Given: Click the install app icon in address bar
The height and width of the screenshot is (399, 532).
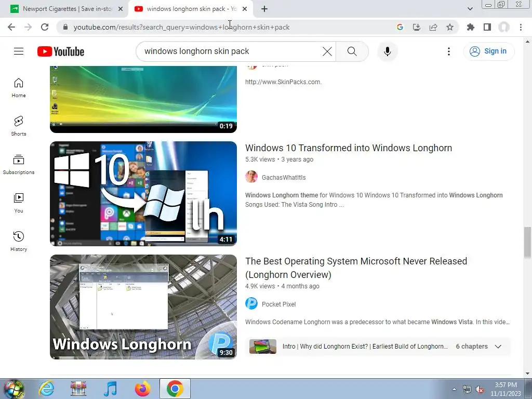Looking at the screenshot, I should (x=416, y=27).
